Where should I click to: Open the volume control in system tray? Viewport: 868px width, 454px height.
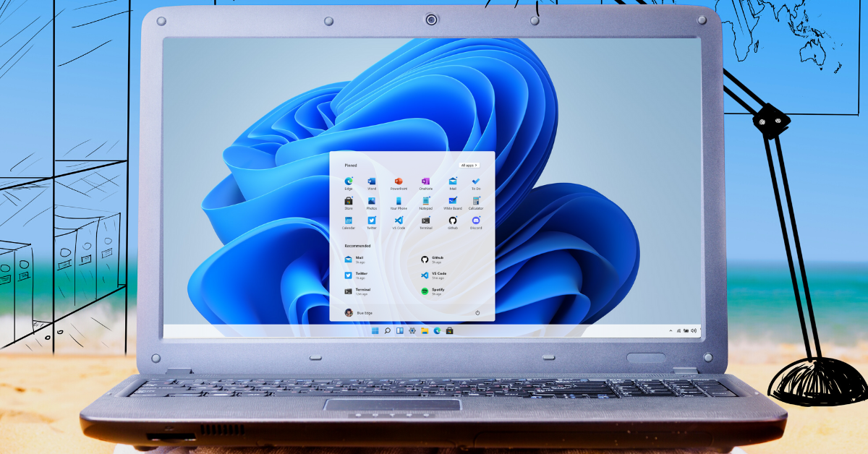pyautogui.click(x=693, y=330)
